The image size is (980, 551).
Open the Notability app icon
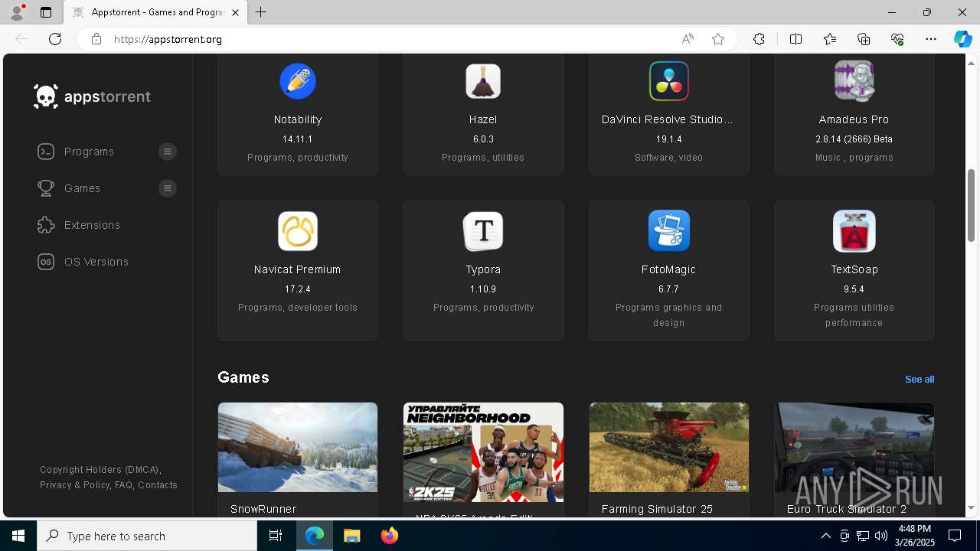coord(297,80)
